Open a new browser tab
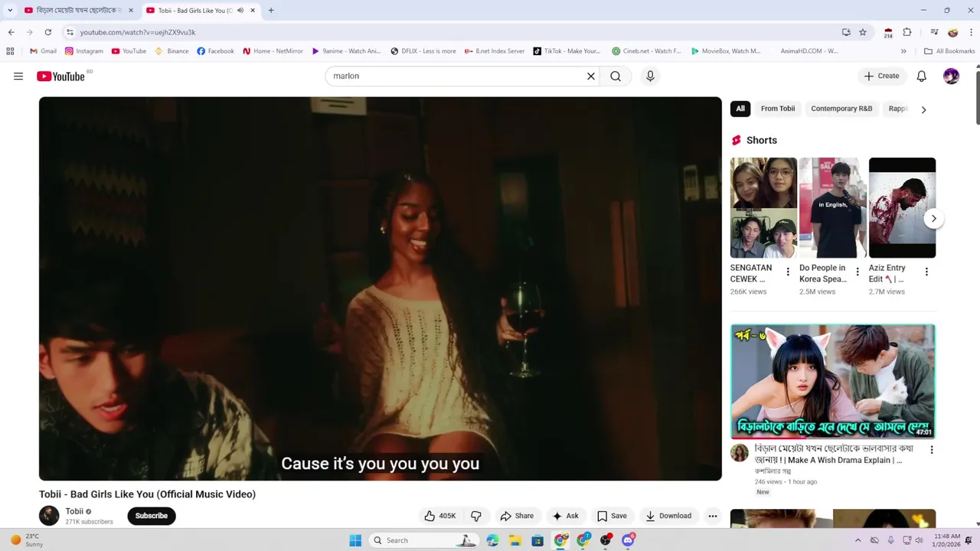This screenshot has width=980, height=551. [x=271, y=11]
